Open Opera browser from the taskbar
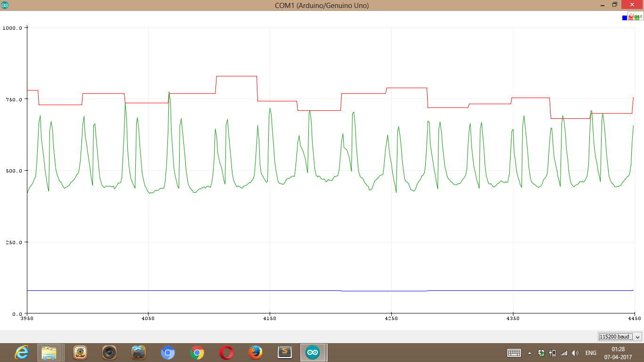Image resolution: width=644 pixels, height=362 pixels. pyautogui.click(x=226, y=353)
